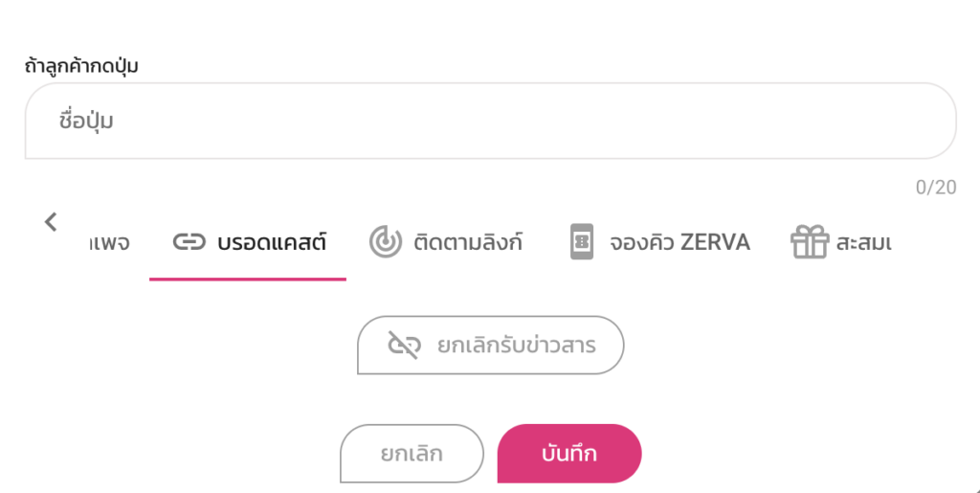The height and width of the screenshot is (493, 980).
Task: Open the cut-off สะสม tab label
Action: coord(863,242)
